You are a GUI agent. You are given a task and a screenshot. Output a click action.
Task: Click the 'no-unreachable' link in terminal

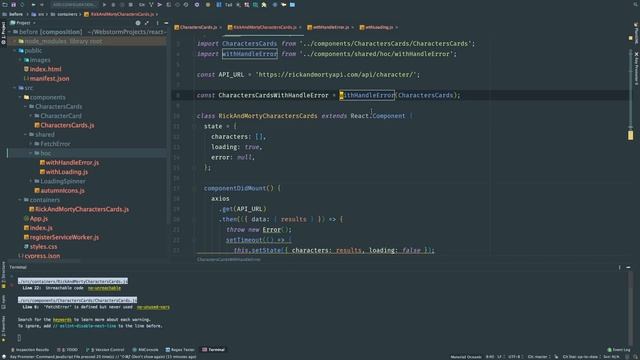click(104, 288)
